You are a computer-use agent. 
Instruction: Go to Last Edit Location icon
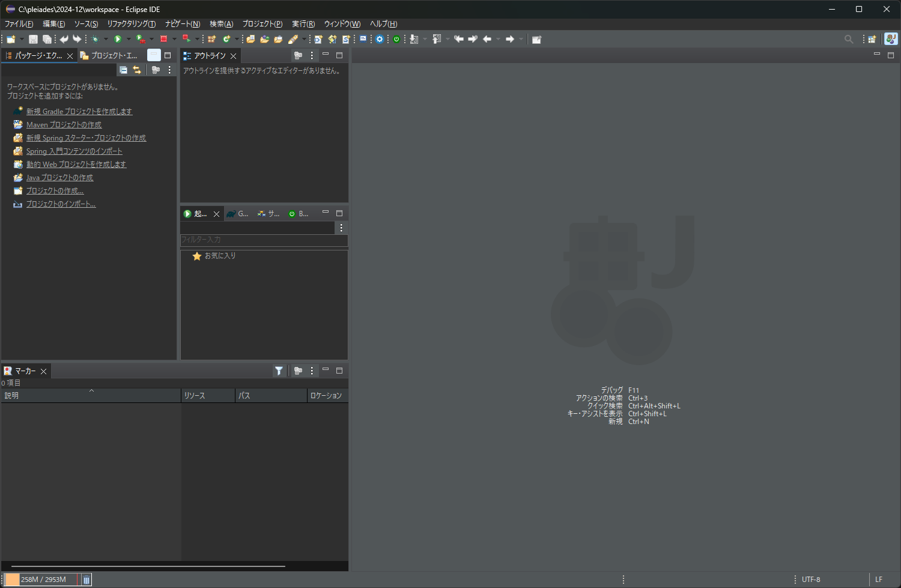(458, 39)
